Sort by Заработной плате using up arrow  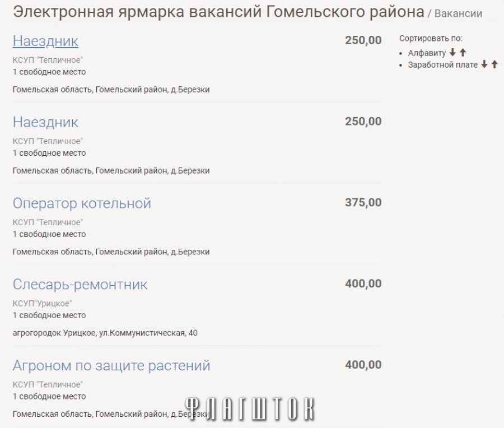(494, 64)
